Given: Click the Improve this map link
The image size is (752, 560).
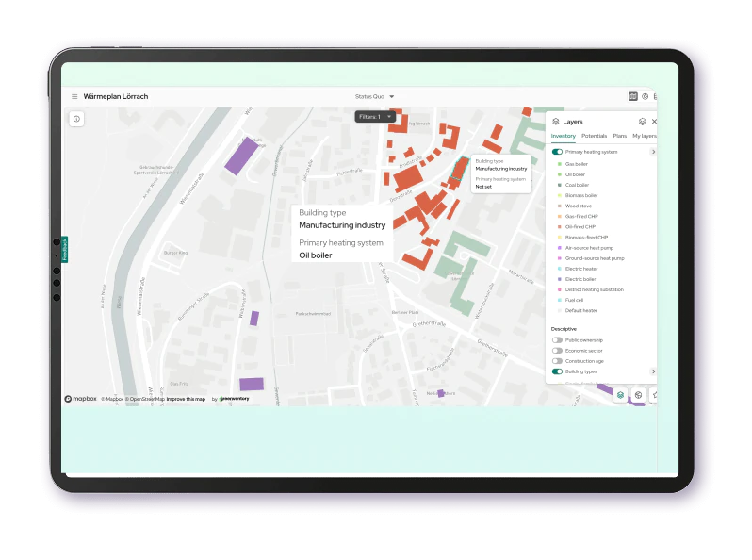Looking at the screenshot, I should tap(186, 399).
